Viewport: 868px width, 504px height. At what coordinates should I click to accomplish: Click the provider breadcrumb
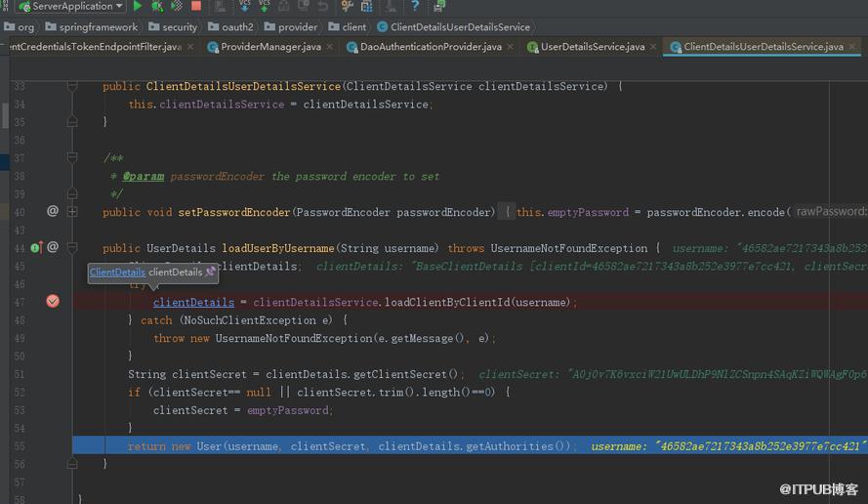[291, 26]
